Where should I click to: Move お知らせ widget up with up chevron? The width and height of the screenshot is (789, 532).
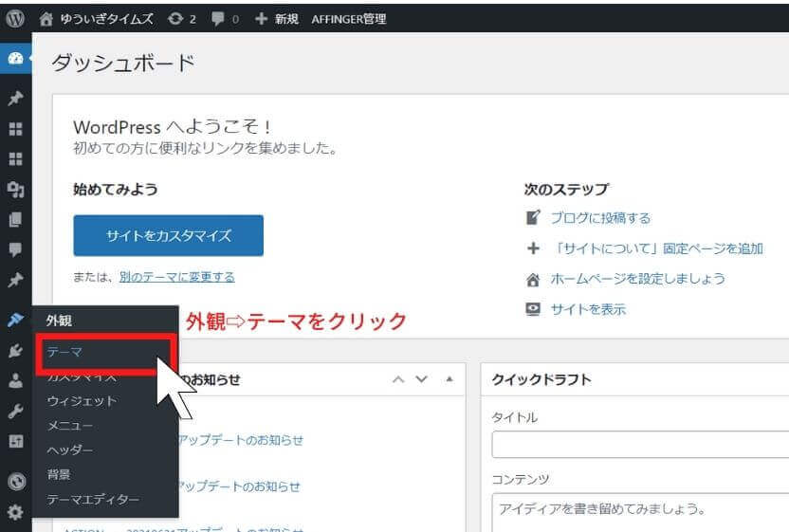coord(398,379)
